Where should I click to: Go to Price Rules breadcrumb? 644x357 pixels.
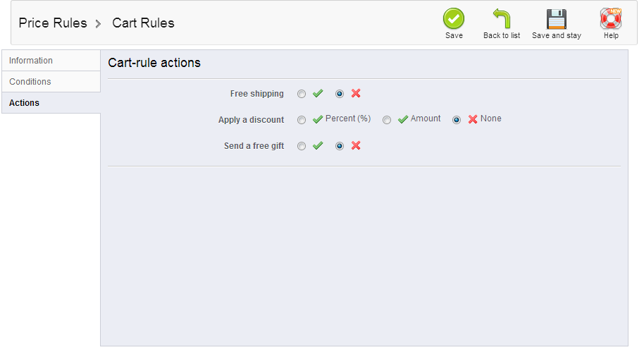click(53, 23)
